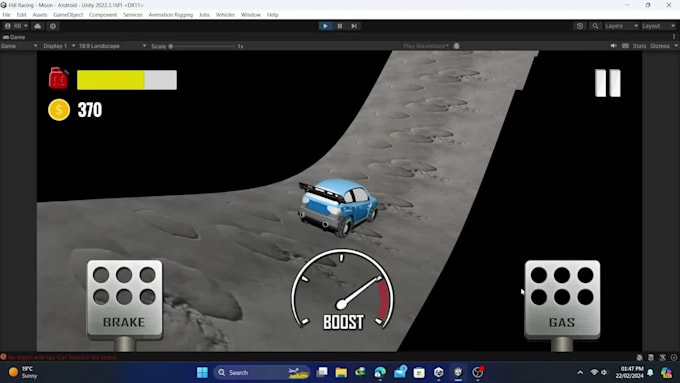680x383 pixels.
Task: Toggle Mute Audio speaker icon
Action: point(613,46)
